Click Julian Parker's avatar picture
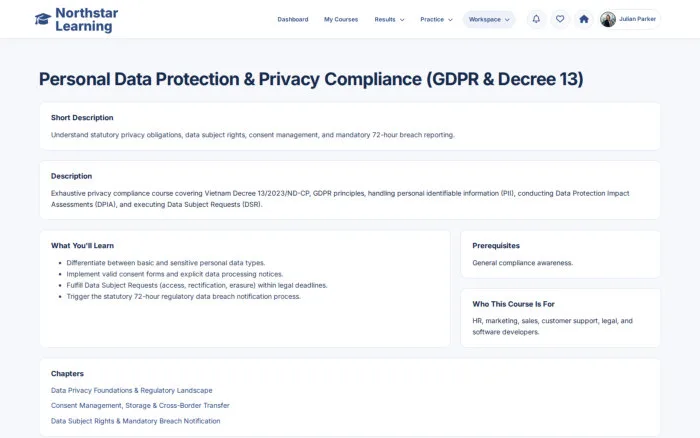The width and height of the screenshot is (700, 438). click(x=608, y=19)
